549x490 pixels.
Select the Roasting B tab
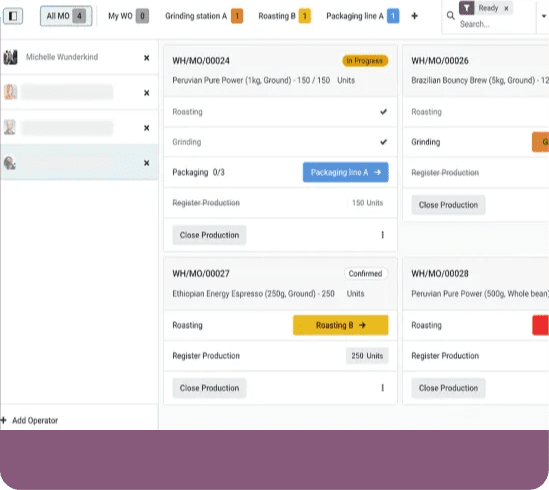(284, 16)
